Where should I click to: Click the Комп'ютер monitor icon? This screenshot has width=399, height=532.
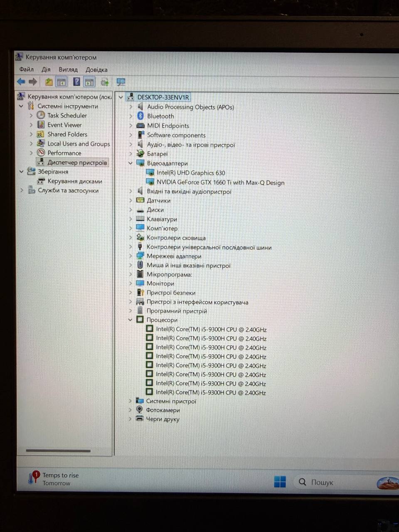click(x=140, y=228)
